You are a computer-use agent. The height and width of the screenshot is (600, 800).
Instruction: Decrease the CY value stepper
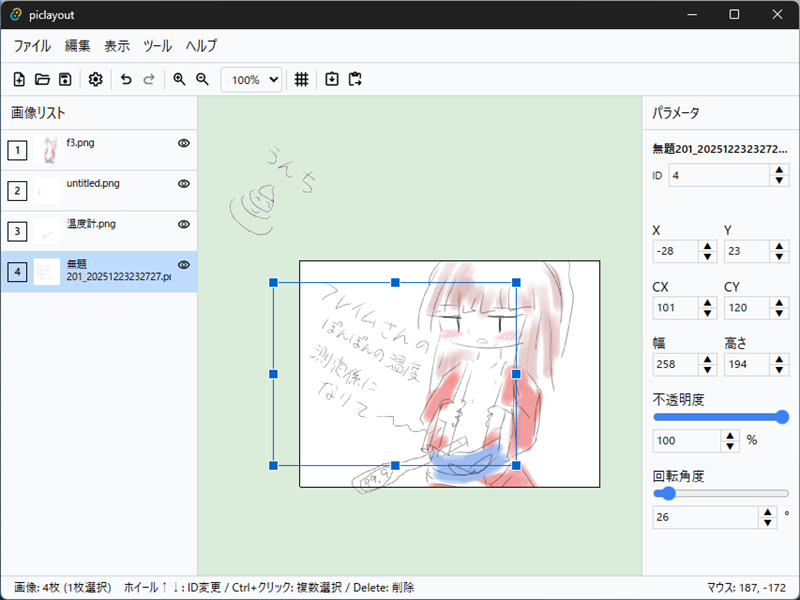pos(779,313)
